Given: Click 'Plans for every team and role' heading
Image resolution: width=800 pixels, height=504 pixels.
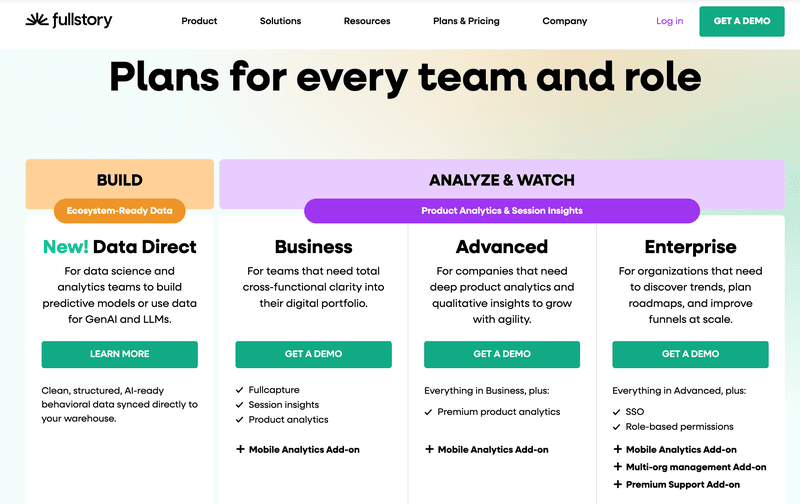Looking at the screenshot, I should click(x=405, y=77).
